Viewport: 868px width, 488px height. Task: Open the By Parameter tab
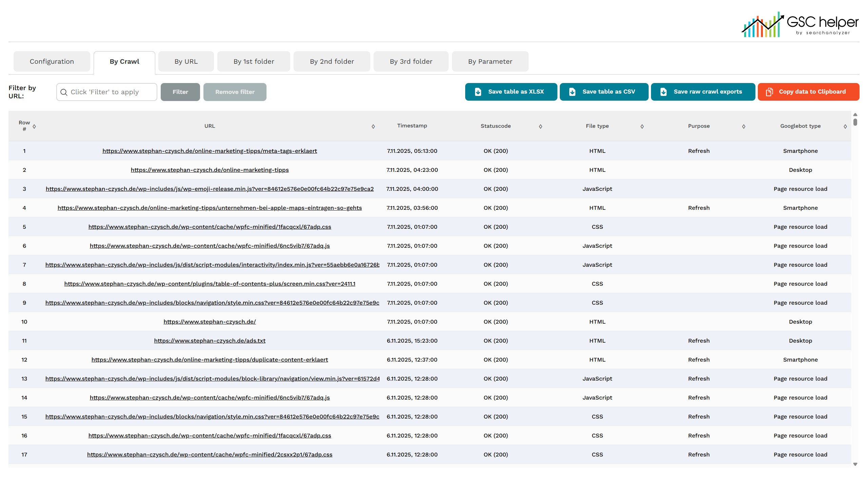[x=490, y=62]
